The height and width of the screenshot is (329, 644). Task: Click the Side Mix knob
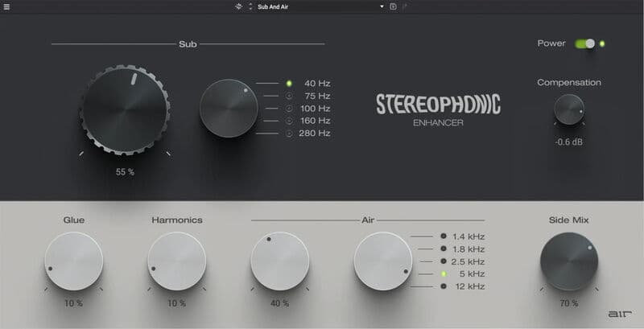[569, 261]
